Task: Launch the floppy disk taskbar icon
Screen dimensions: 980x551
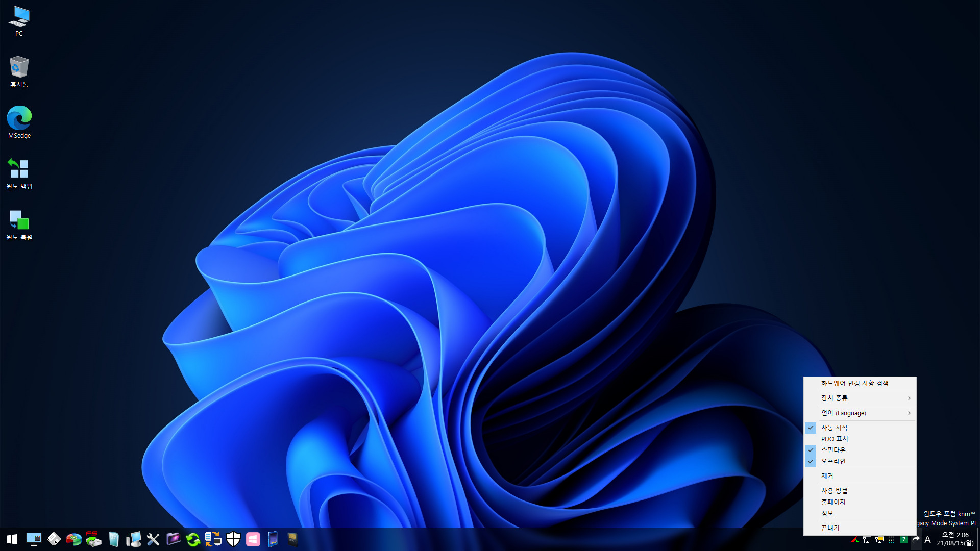Action: pos(54,539)
